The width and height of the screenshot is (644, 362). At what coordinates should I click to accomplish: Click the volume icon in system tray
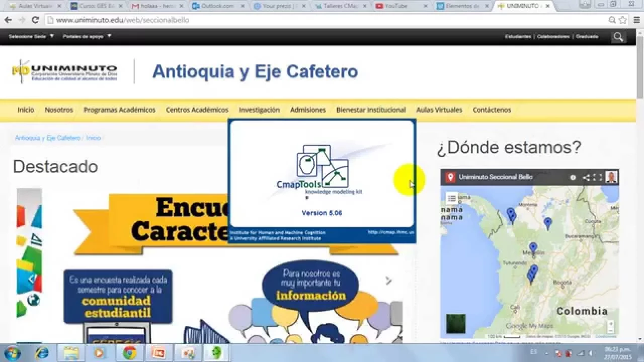[592, 353]
